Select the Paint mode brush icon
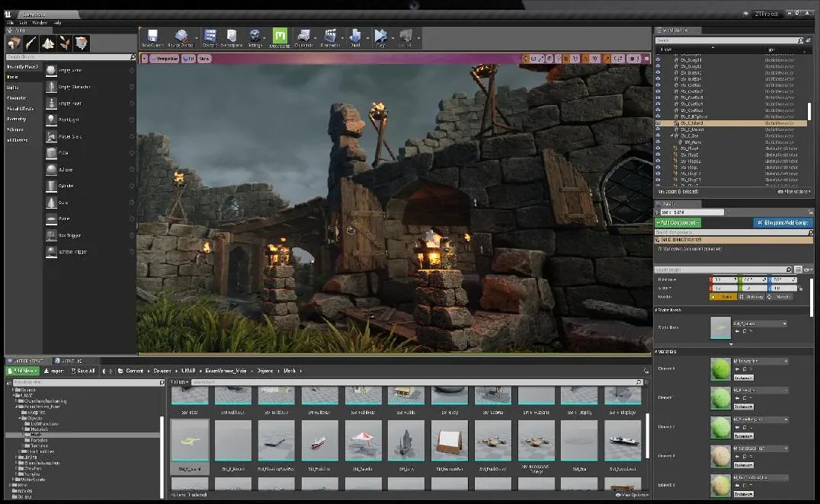The width and height of the screenshot is (820, 504). (31, 43)
